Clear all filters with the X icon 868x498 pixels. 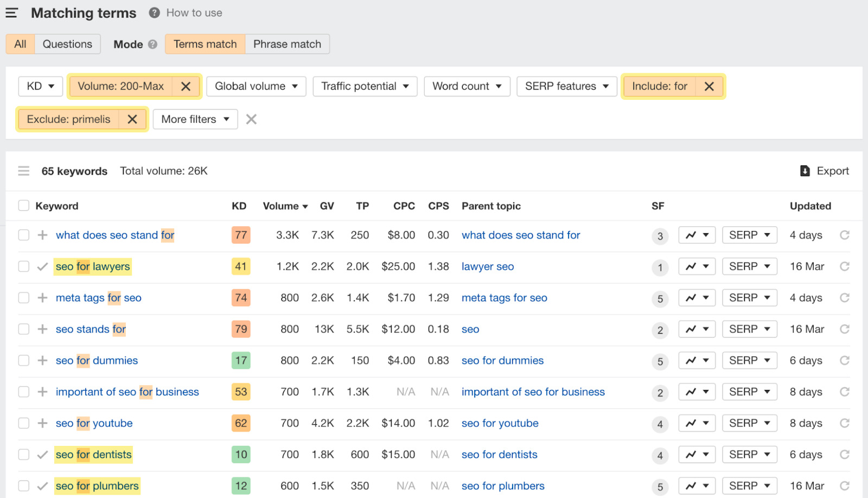[251, 119]
